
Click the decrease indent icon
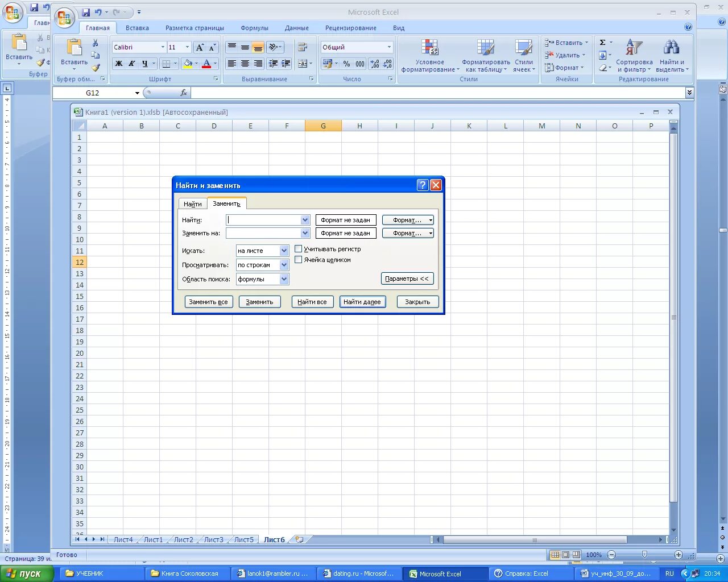(273, 64)
